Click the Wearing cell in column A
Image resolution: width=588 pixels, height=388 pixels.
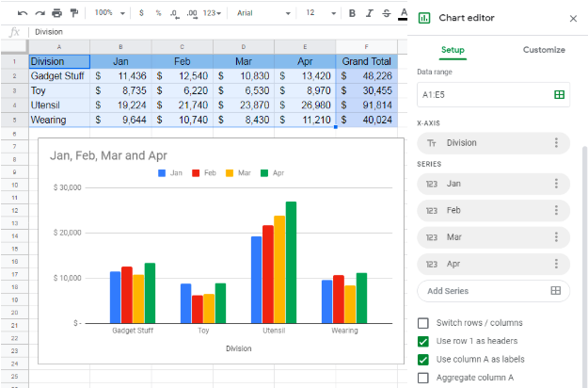(59, 120)
